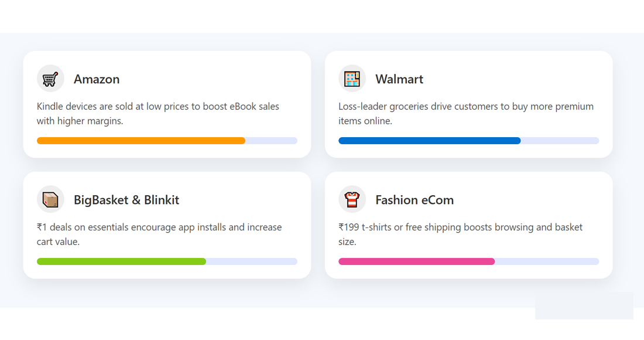Click the shopping cart icon for Amazon
Image resolution: width=644 pixels, height=340 pixels.
pos(50,79)
